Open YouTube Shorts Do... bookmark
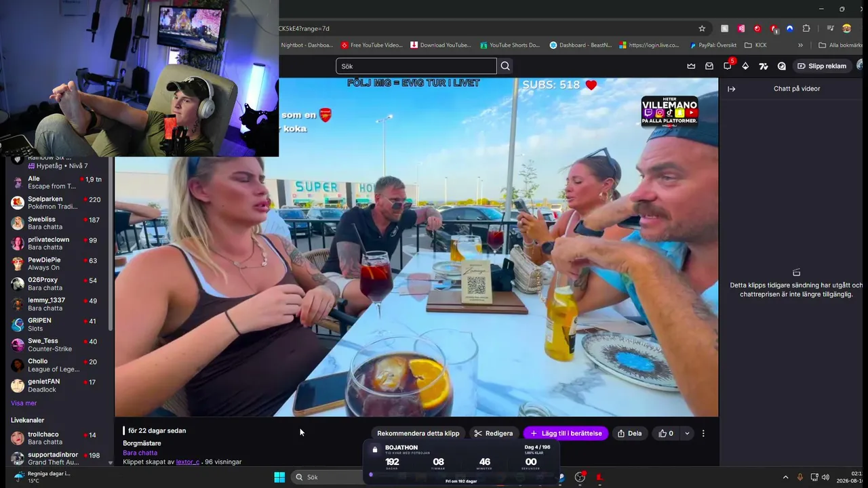868x488 pixels. (510, 45)
